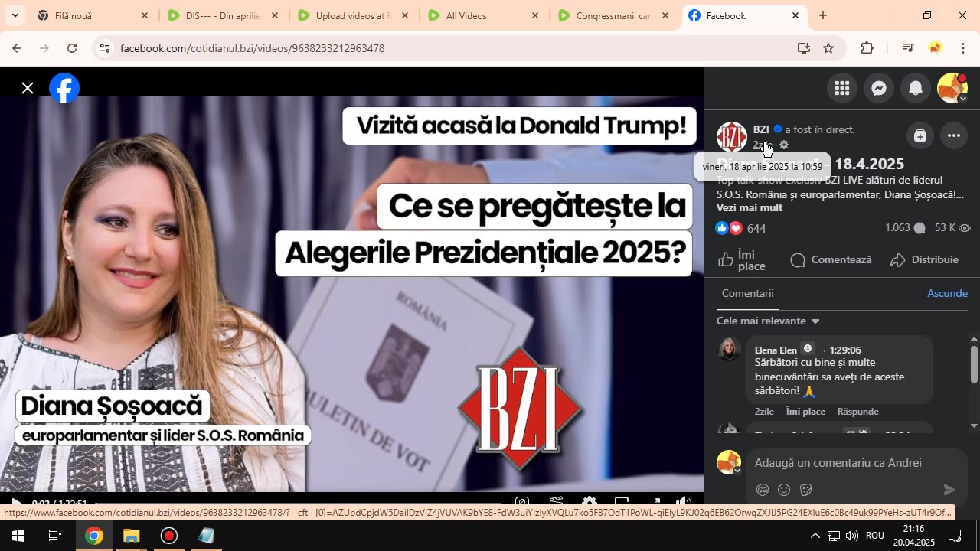
Task: Click the address bar URL
Action: click(253, 48)
